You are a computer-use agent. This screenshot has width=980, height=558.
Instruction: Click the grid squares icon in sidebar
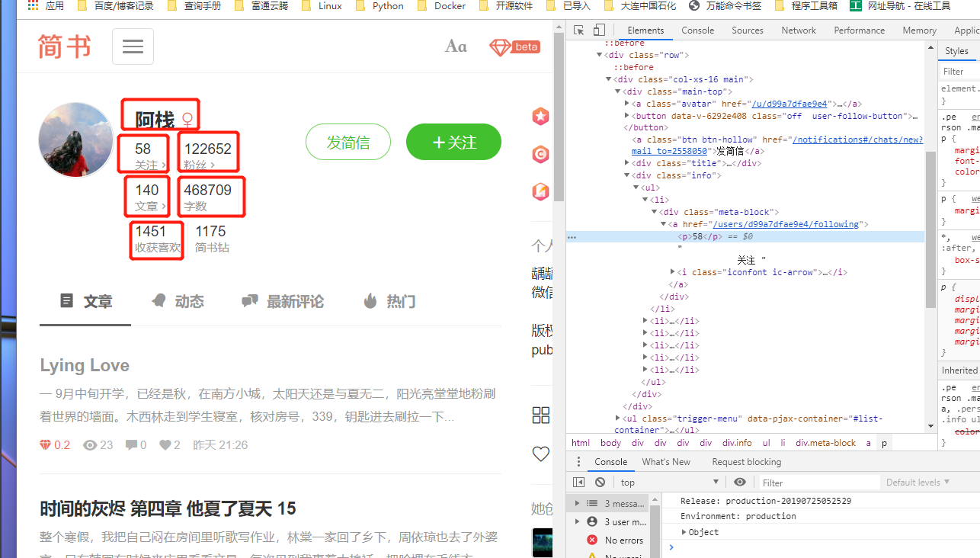(x=541, y=415)
